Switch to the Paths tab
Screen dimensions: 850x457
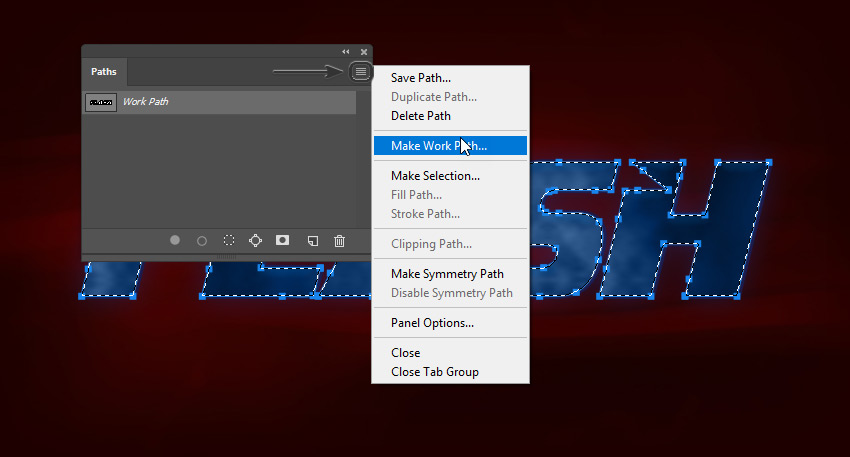coord(104,72)
